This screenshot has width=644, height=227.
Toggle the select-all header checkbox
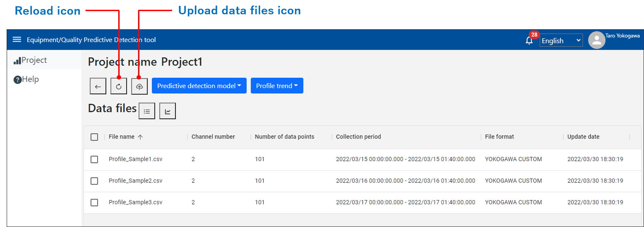(x=94, y=137)
